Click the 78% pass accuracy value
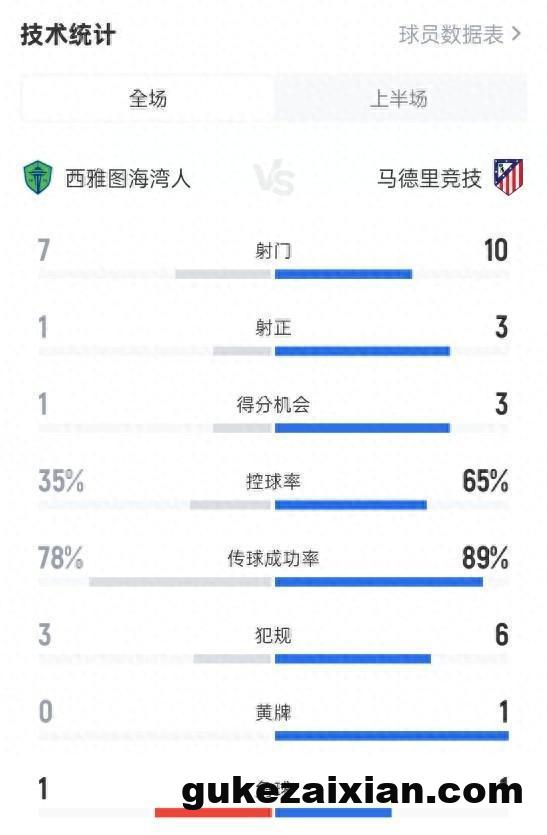This screenshot has width=547, height=835. click(61, 558)
